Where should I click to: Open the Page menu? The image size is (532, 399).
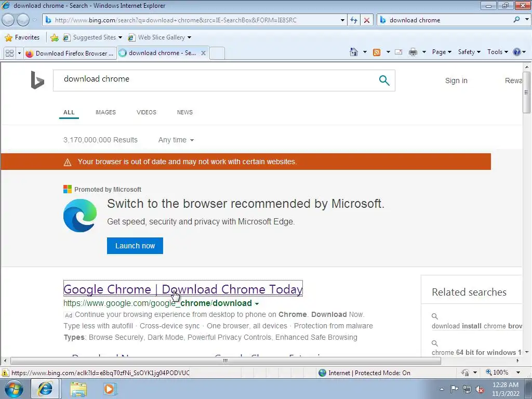click(442, 52)
